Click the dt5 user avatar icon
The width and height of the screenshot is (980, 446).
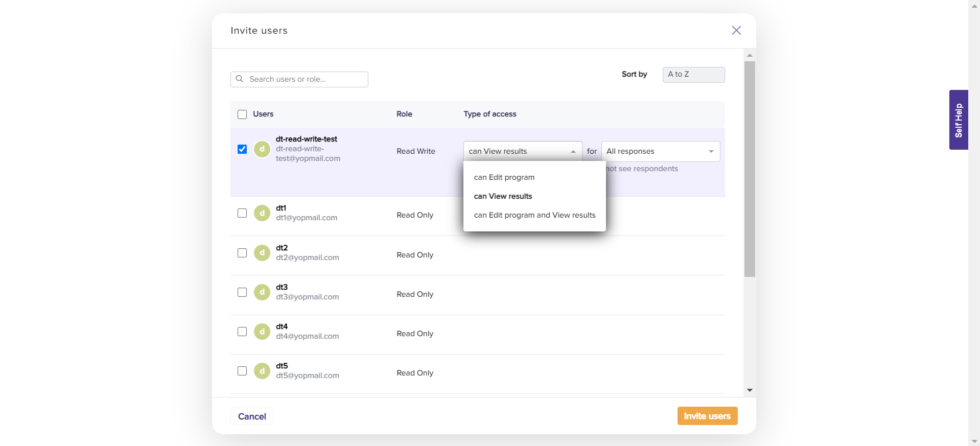[x=262, y=371]
